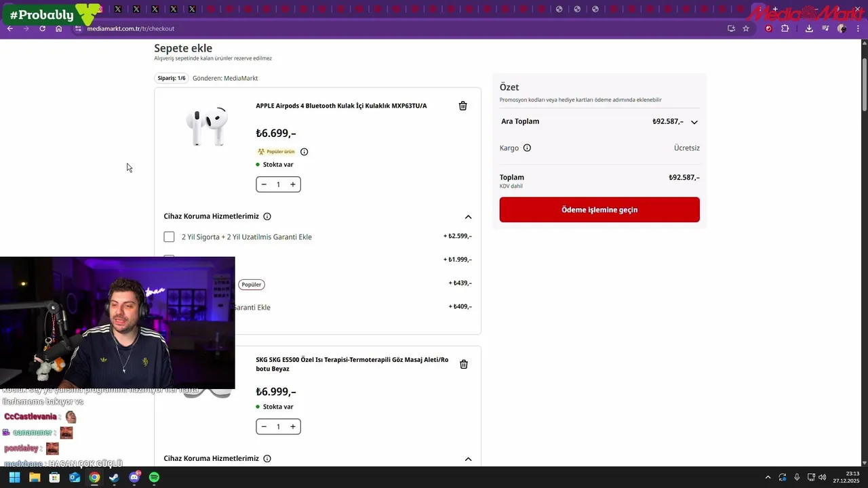Expand Ara Toplam details chevron

click(x=694, y=122)
